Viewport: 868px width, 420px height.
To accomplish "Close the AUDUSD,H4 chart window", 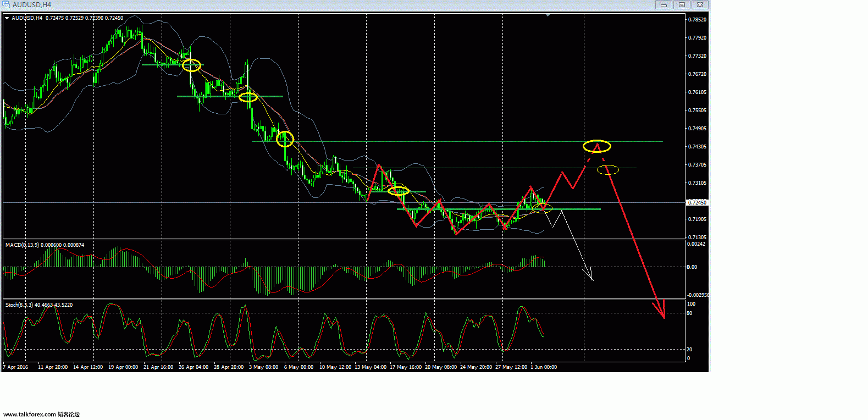I will 700,4.
